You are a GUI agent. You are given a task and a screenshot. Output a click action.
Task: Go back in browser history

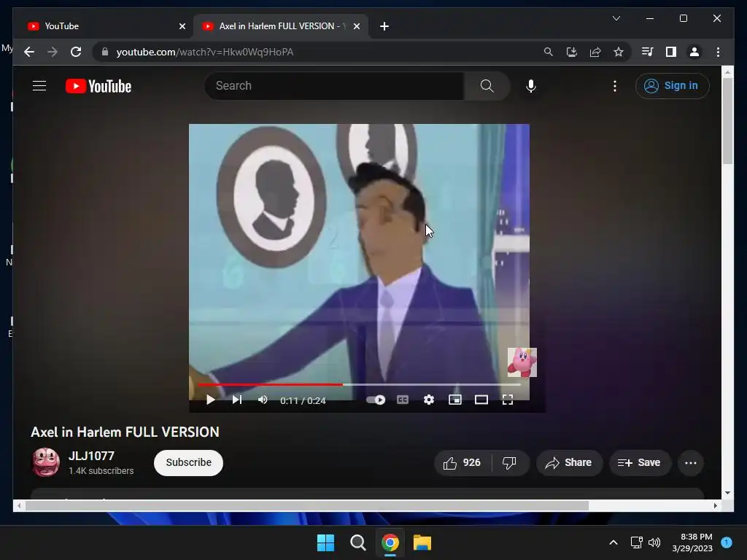(x=29, y=52)
